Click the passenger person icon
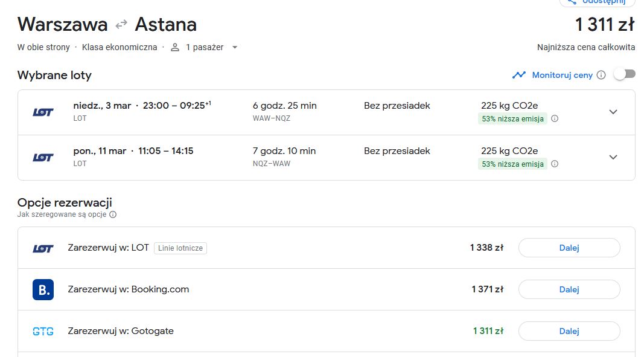The image size is (644, 357). pos(175,47)
